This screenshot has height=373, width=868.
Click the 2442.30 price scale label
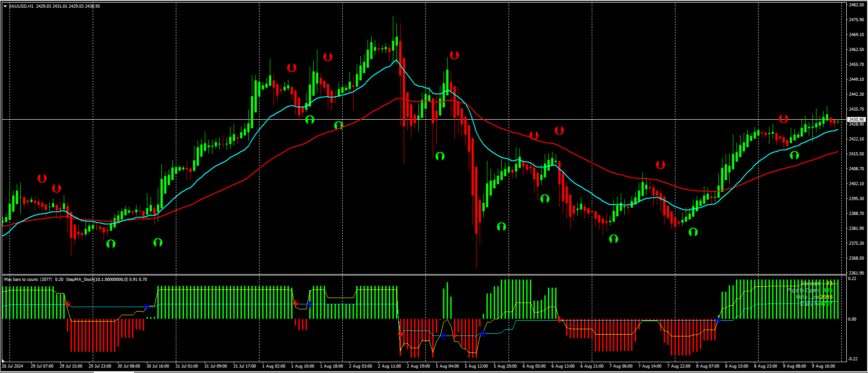tap(857, 94)
